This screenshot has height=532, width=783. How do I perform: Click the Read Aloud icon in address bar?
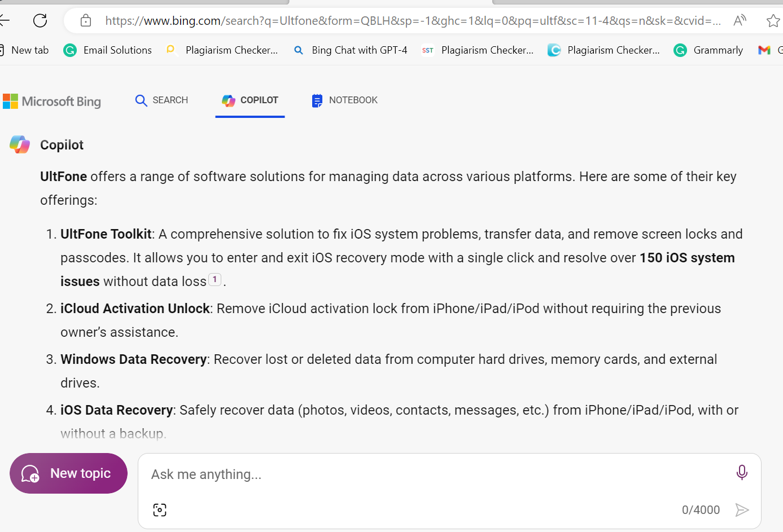(x=740, y=21)
